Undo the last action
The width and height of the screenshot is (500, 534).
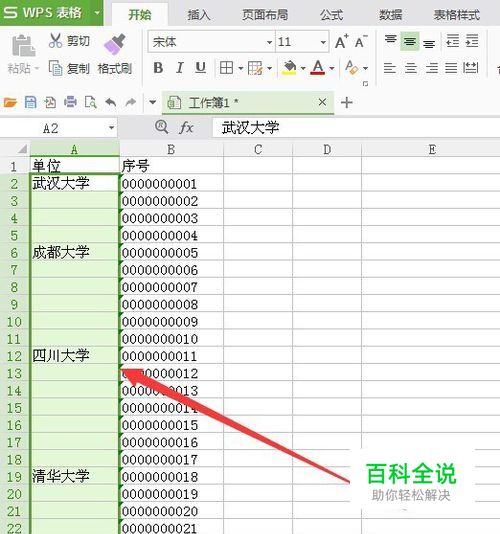point(111,102)
